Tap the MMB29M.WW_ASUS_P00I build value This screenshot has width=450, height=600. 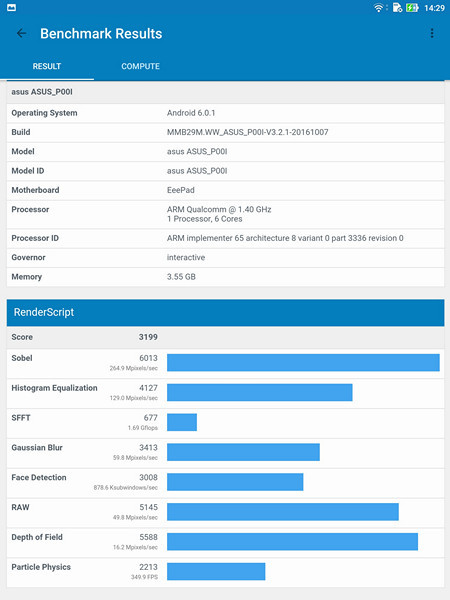tap(247, 132)
